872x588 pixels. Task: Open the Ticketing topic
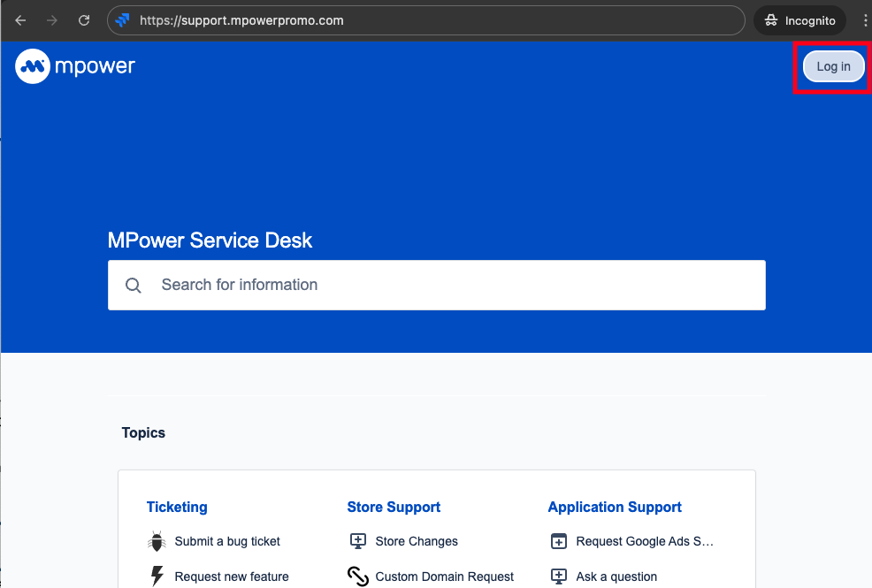[x=177, y=507]
